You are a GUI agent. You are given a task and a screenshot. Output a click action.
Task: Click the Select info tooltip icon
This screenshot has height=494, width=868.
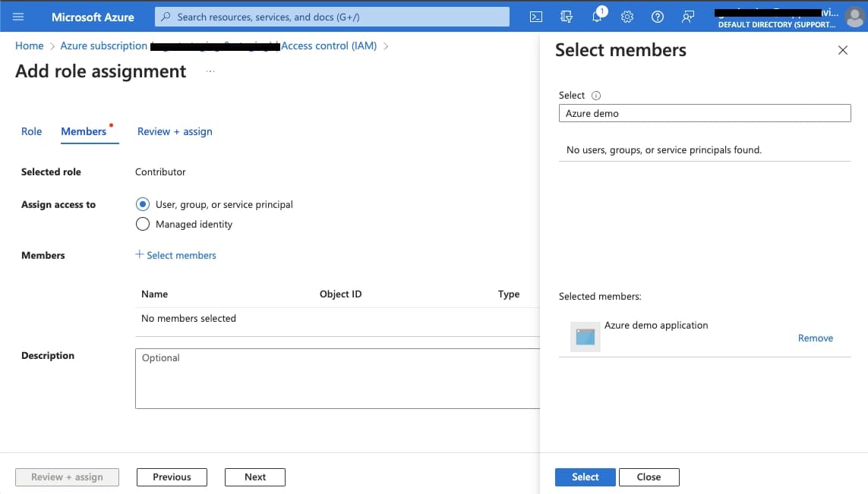click(597, 95)
